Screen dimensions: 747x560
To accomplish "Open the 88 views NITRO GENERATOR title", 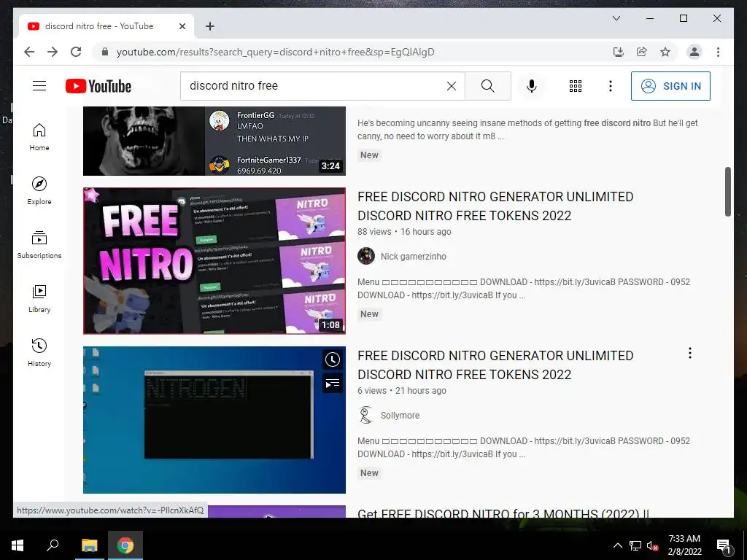I will (495, 206).
